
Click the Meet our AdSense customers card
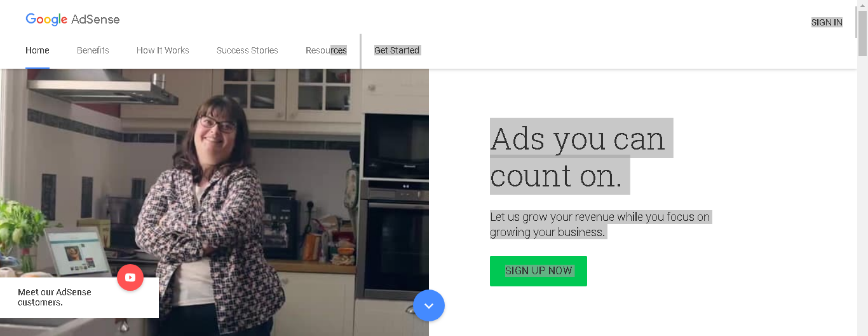(x=79, y=297)
